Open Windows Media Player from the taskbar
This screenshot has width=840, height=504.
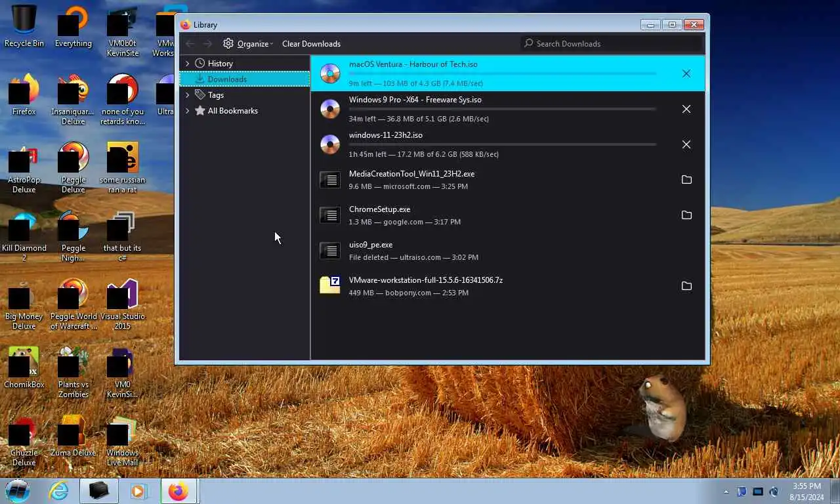[x=138, y=491]
